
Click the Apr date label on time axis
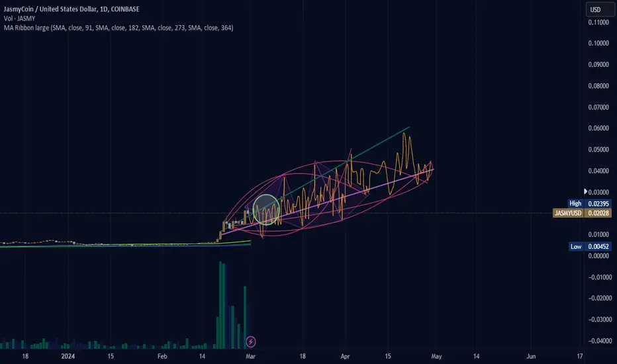click(x=345, y=357)
